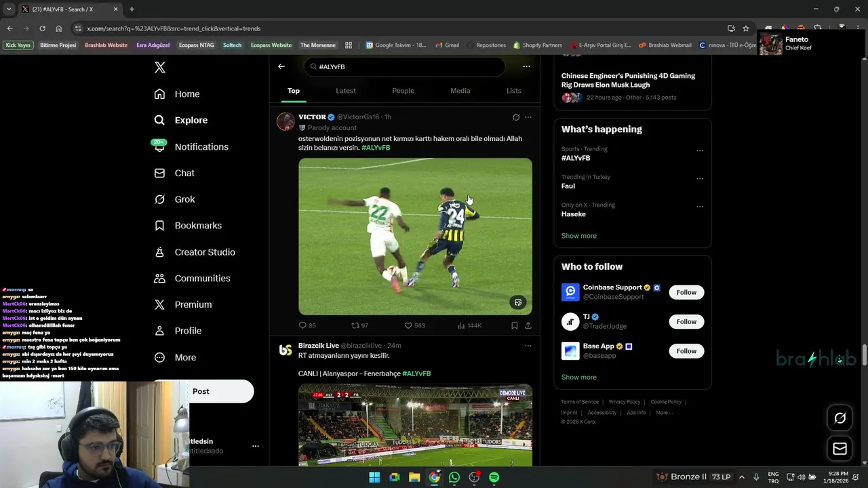Open Terms of Service link
This screenshot has width=868, height=488.
click(x=580, y=402)
